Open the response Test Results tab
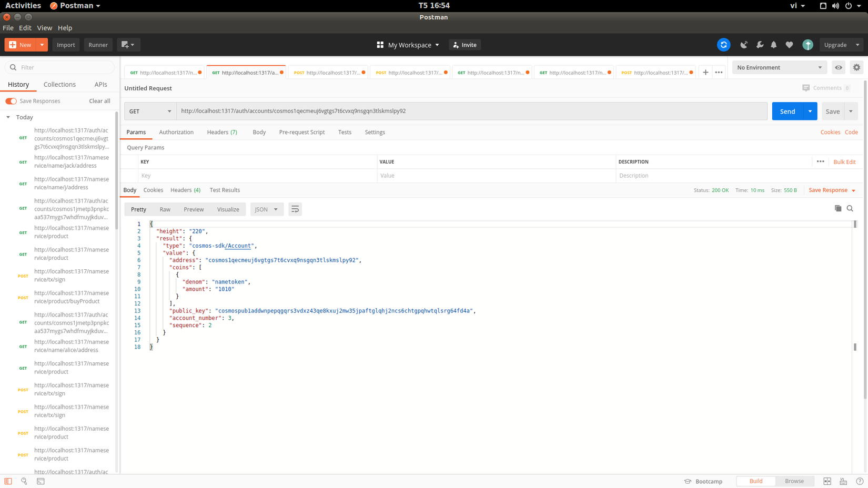This screenshot has width=868, height=488. (x=225, y=190)
